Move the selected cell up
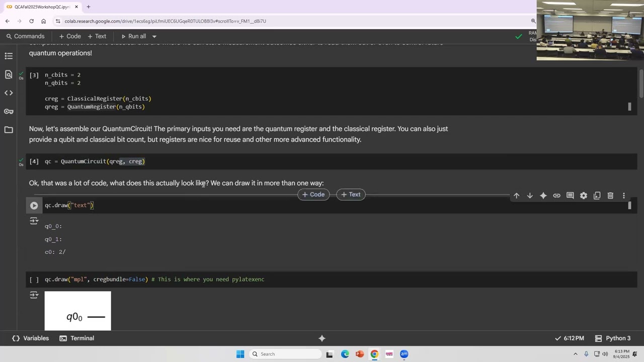The width and height of the screenshot is (644, 362). pos(516,196)
